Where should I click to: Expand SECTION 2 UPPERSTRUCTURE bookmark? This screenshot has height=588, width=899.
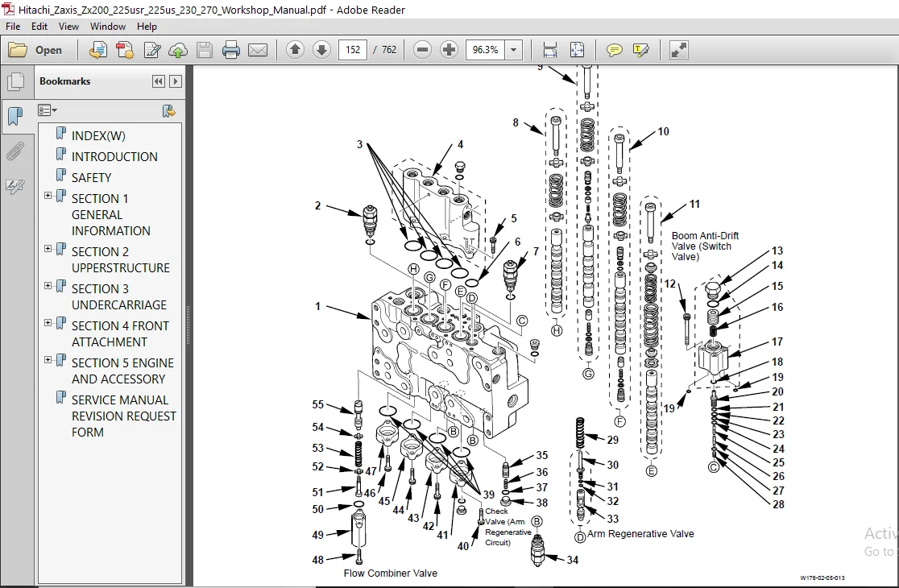pos(48,249)
